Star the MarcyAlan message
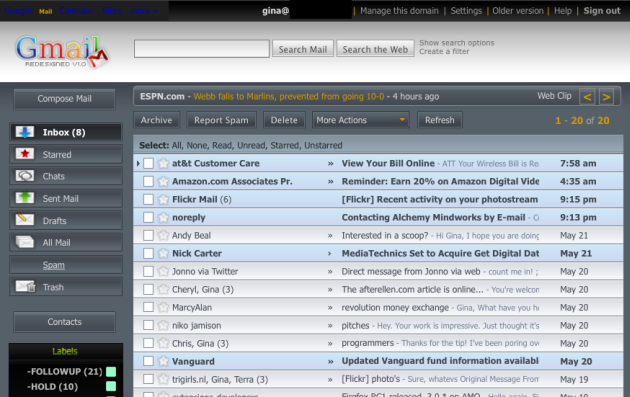The height and width of the screenshot is (397, 630). (163, 307)
